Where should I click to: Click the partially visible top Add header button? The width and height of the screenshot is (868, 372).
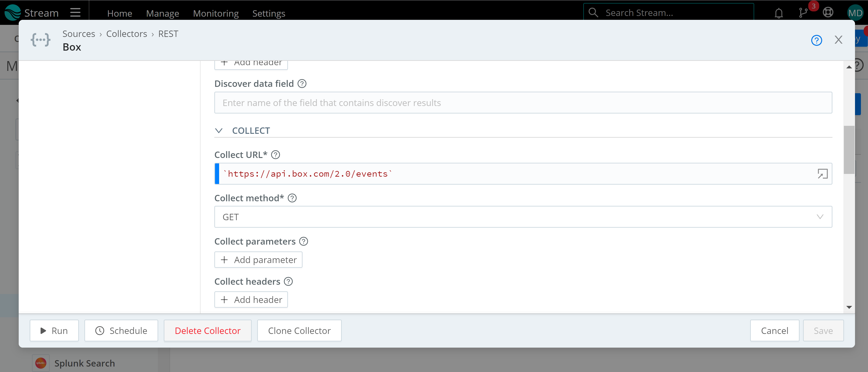(251, 65)
